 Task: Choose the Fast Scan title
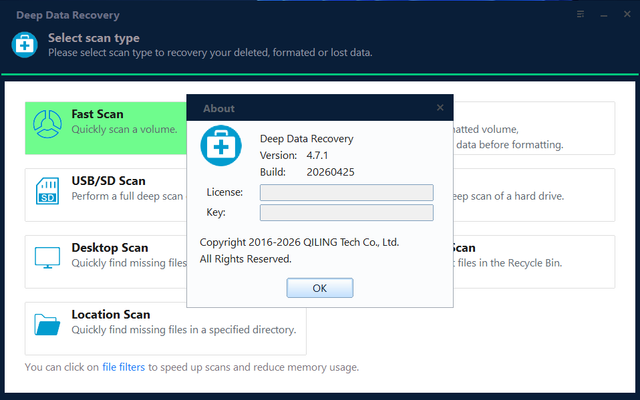97,114
